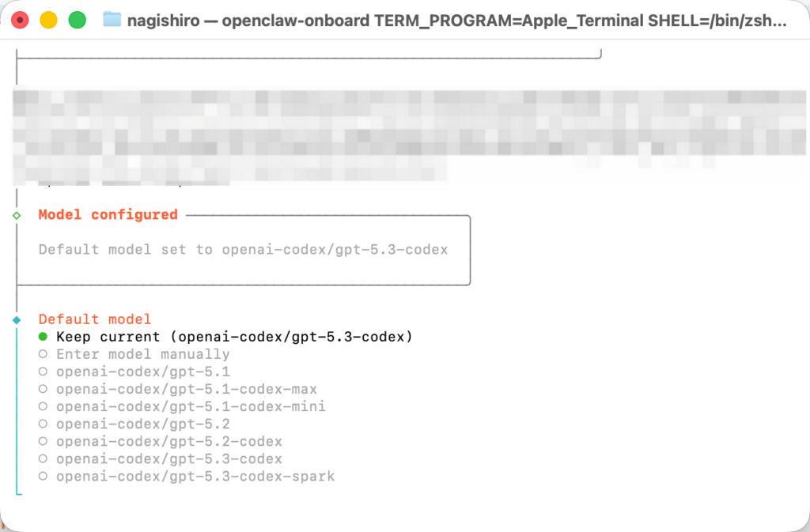Click the empty circle beside gpt-5.3-codex-spark
This screenshot has height=532, width=810.
[x=43, y=476]
